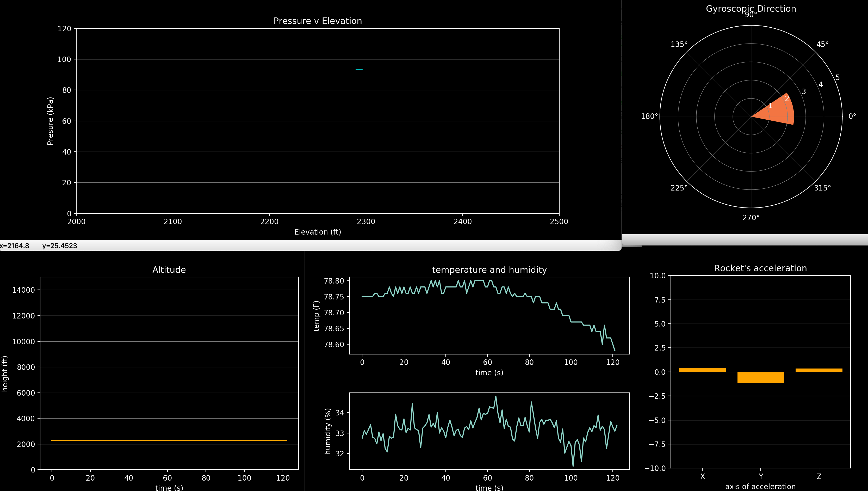
Task: Click the Pressure v Elevation title
Action: 318,21
